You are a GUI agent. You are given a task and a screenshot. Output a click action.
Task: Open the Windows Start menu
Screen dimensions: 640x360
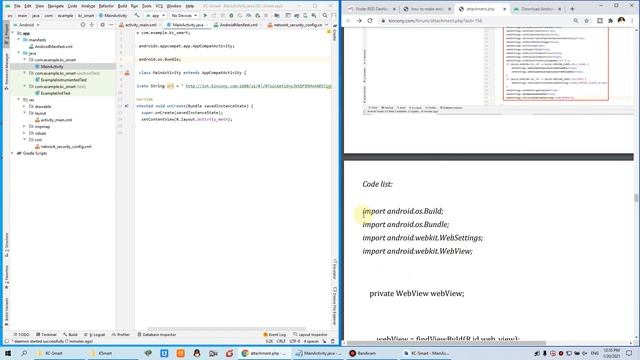[7, 353]
